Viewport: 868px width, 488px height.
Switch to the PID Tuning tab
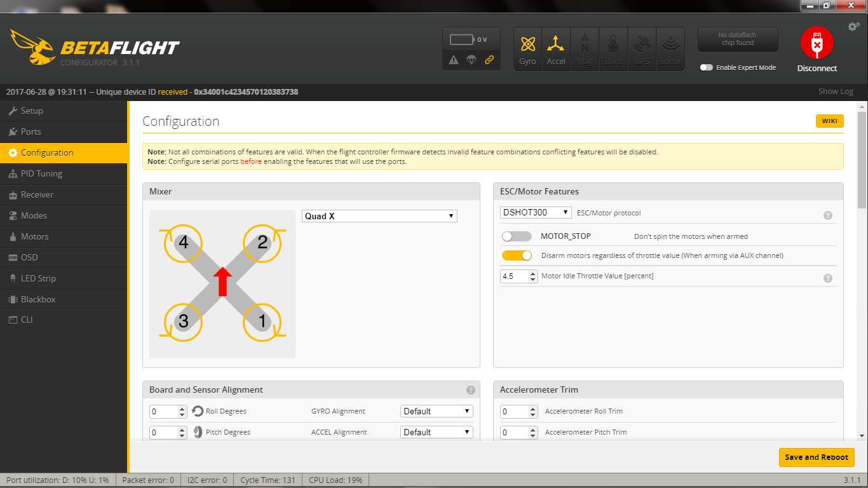pos(41,173)
